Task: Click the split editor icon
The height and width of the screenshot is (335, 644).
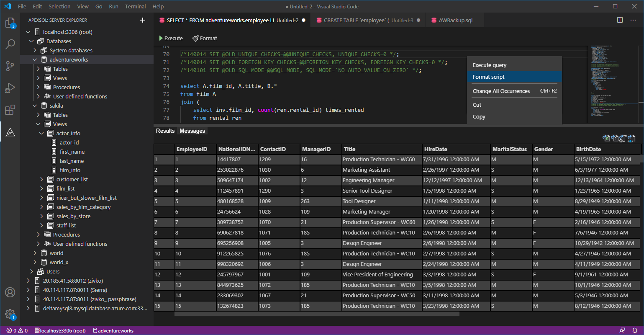Action: pos(620,20)
